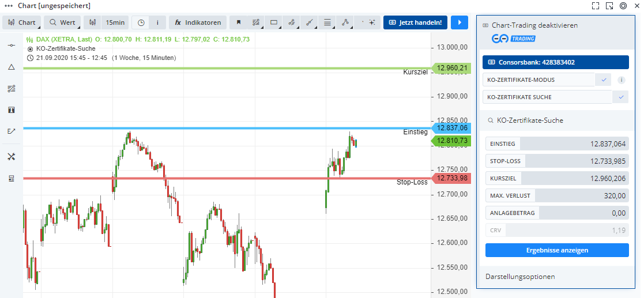The height and width of the screenshot is (298, 644).
Task: Open the Wert search dropdown
Action: click(62, 22)
